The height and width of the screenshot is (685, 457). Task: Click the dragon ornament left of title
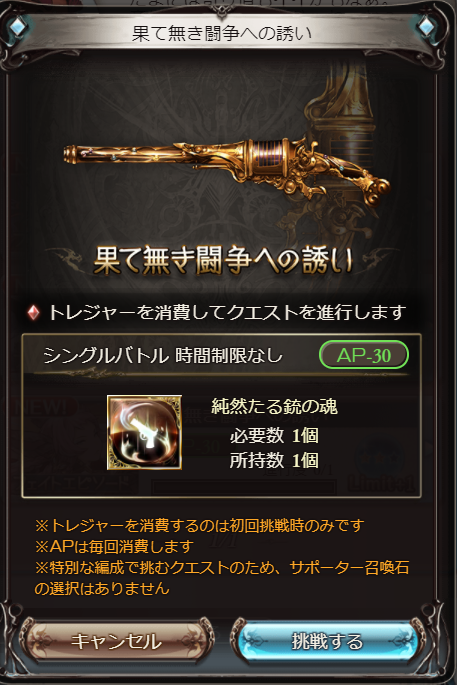[x=68, y=259]
